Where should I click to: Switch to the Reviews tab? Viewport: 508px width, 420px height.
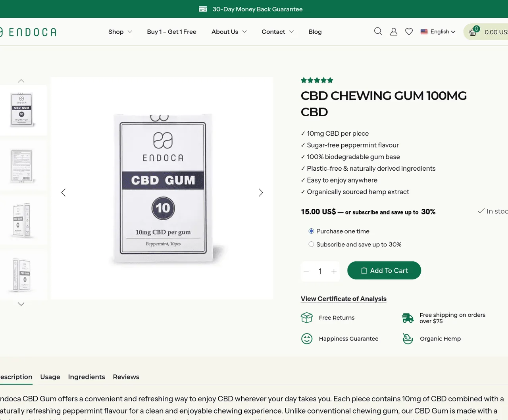pyautogui.click(x=126, y=377)
